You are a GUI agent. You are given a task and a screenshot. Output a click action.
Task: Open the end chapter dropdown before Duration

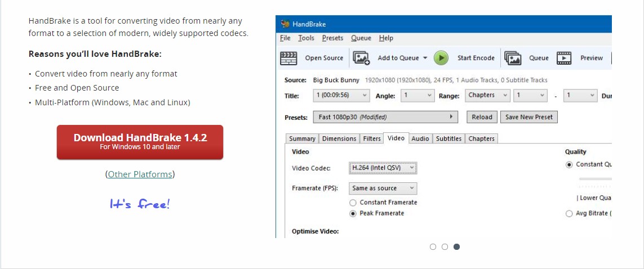580,96
